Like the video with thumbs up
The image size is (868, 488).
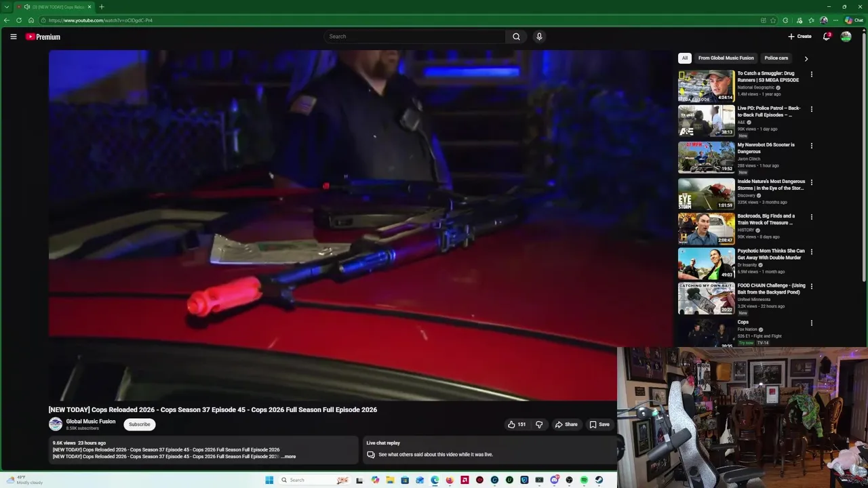click(517, 424)
